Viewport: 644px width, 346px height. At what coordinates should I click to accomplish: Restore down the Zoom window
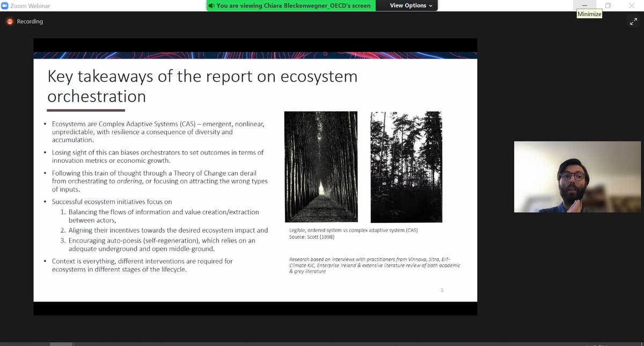[x=608, y=5]
